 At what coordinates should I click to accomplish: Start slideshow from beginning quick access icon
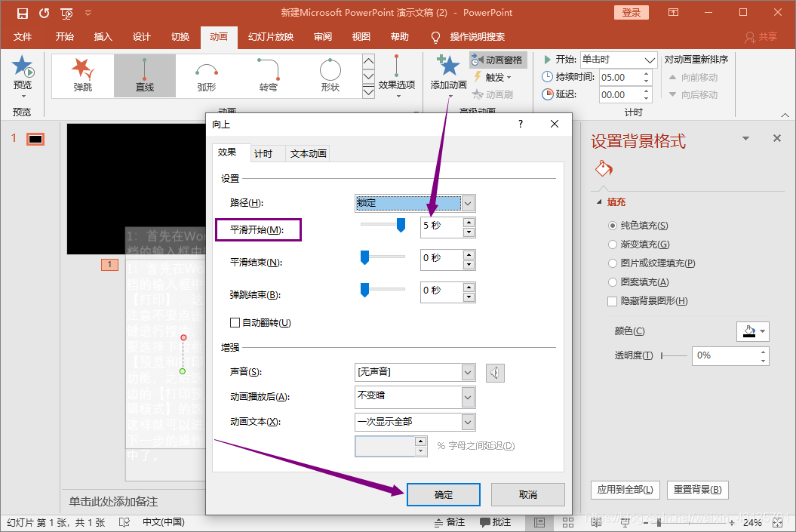[66, 13]
